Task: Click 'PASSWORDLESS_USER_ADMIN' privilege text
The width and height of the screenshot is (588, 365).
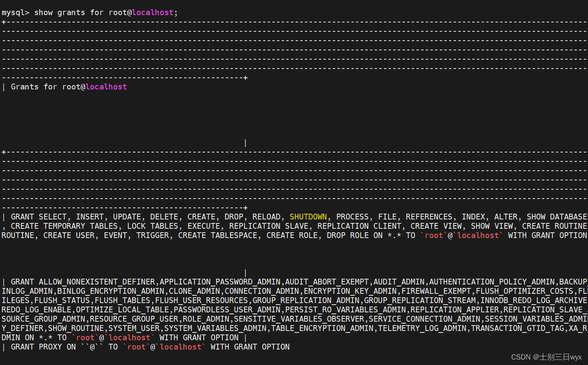Action: (x=227, y=310)
